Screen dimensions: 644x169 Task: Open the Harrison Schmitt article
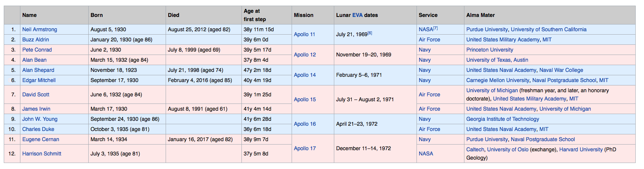pyautogui.click(x=41, y=154)
